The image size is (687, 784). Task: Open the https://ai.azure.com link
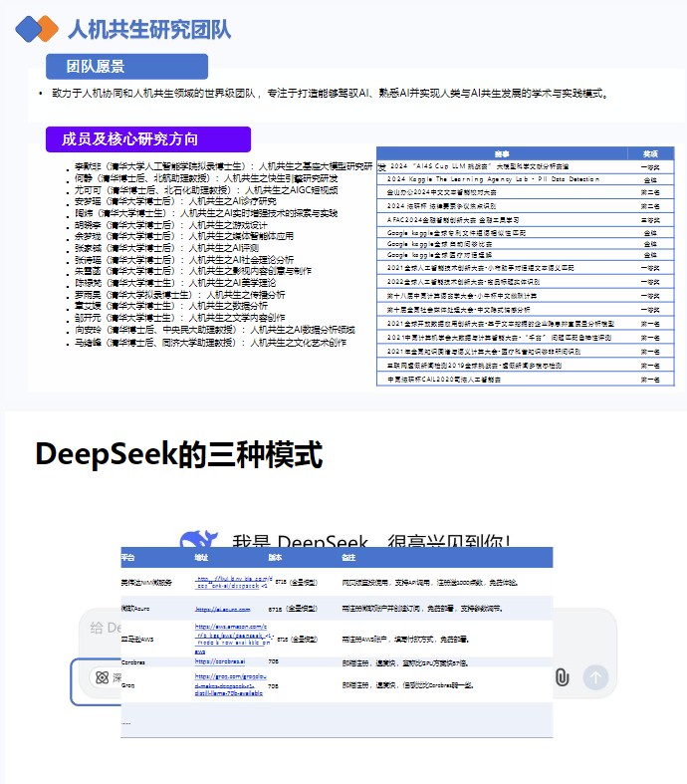pyautogui.click(x=222, y=609)
